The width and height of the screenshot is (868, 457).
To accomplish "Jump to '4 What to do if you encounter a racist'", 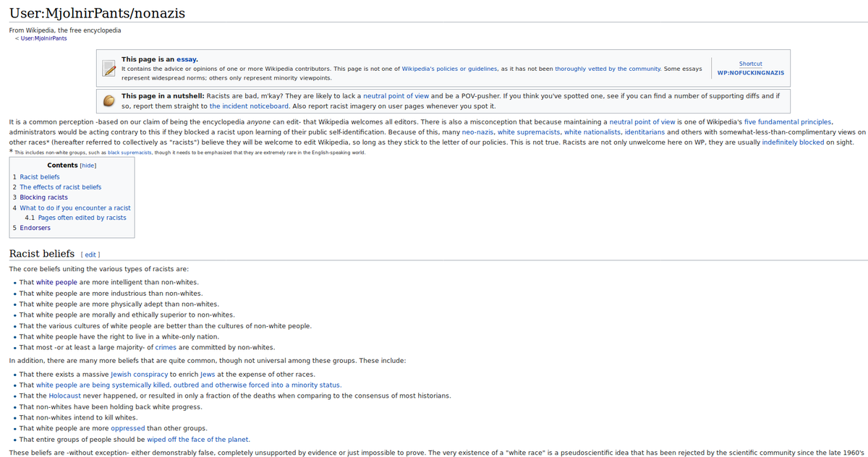I will coord(72,208).
